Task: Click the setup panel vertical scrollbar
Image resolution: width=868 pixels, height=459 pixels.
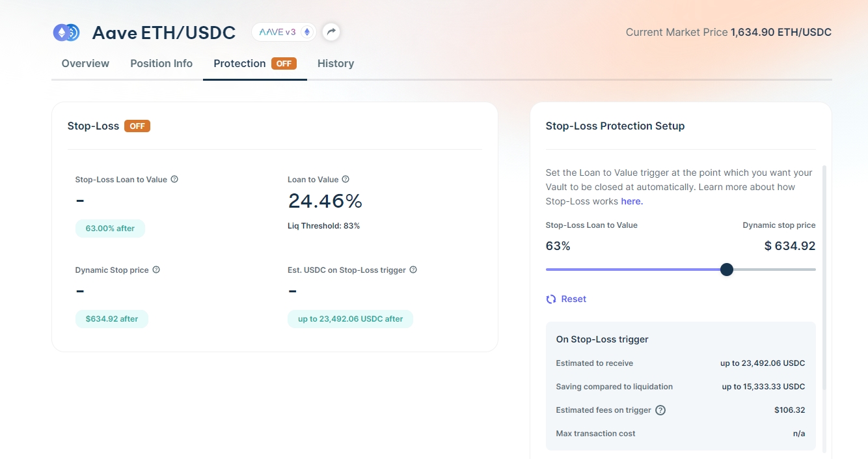Action: (x=824, y=277)
